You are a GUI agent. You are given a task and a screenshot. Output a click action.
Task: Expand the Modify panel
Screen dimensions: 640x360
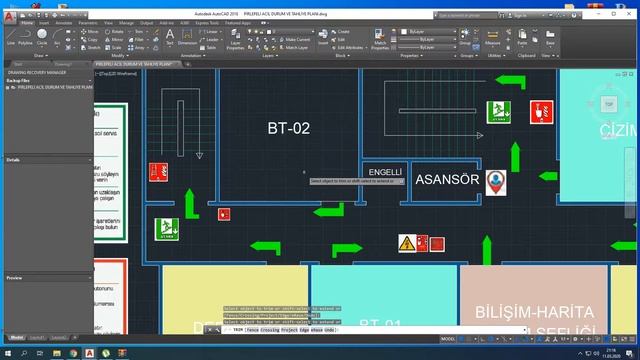pos(119,56)
